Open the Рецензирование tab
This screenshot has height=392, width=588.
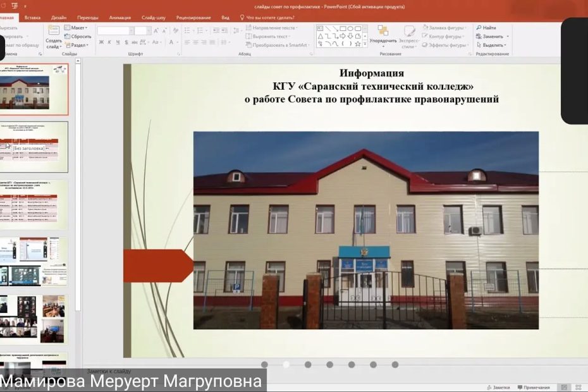pos(193,18)
